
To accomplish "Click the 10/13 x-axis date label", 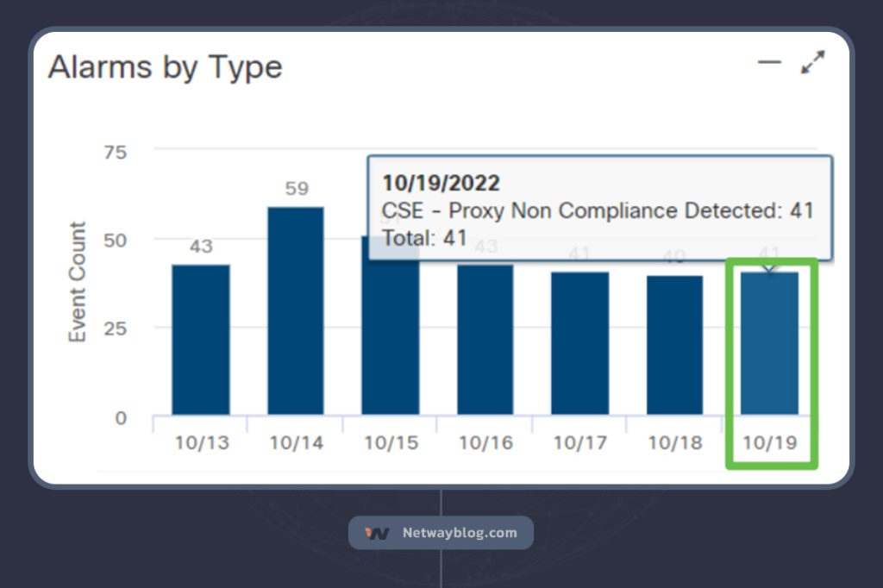I will coord(201,443).
